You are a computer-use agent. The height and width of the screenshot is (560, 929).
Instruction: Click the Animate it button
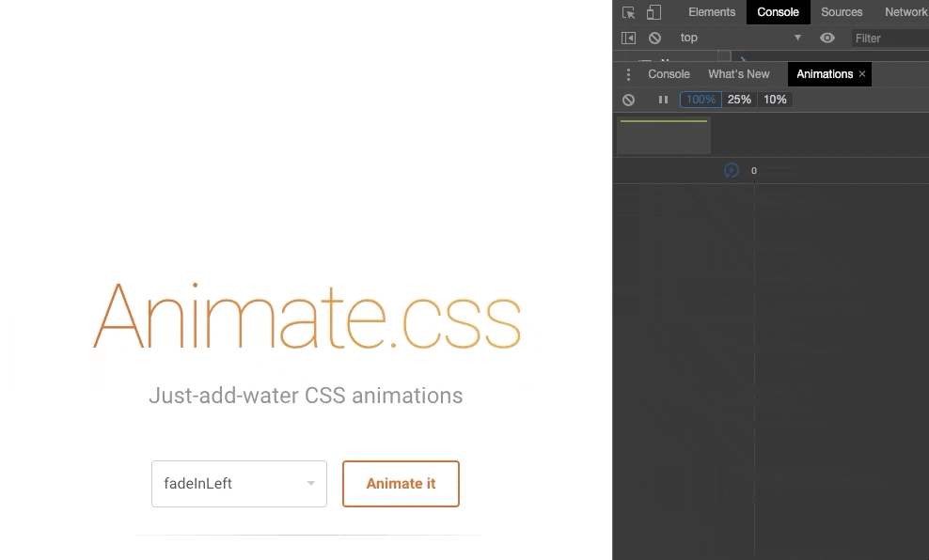[401, 484]
